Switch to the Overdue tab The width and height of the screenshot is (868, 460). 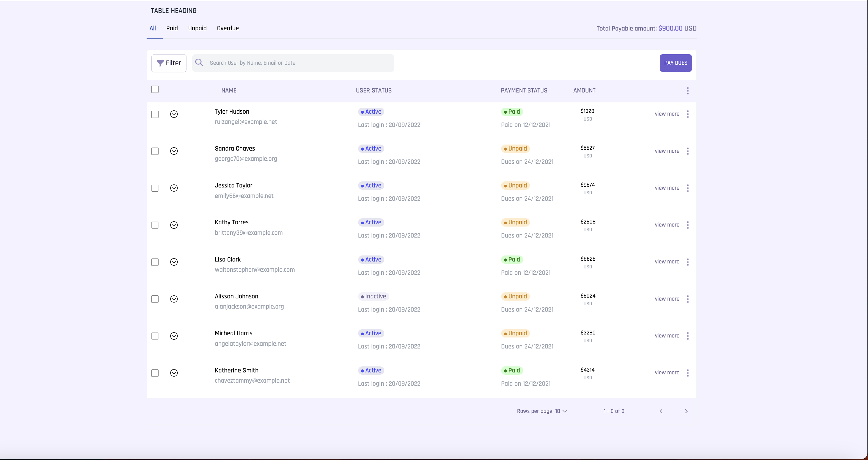[228, 28]
